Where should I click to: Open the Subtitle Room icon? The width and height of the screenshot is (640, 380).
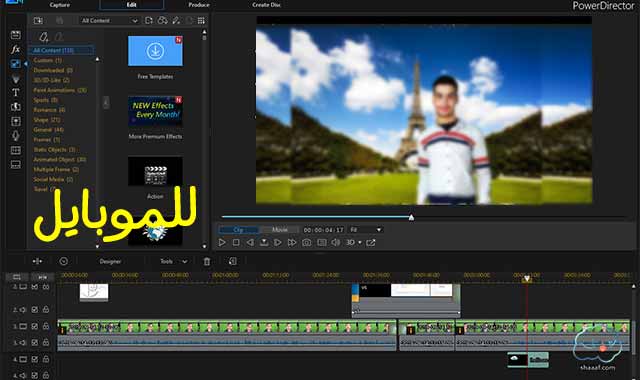click(x=16, y=164)
